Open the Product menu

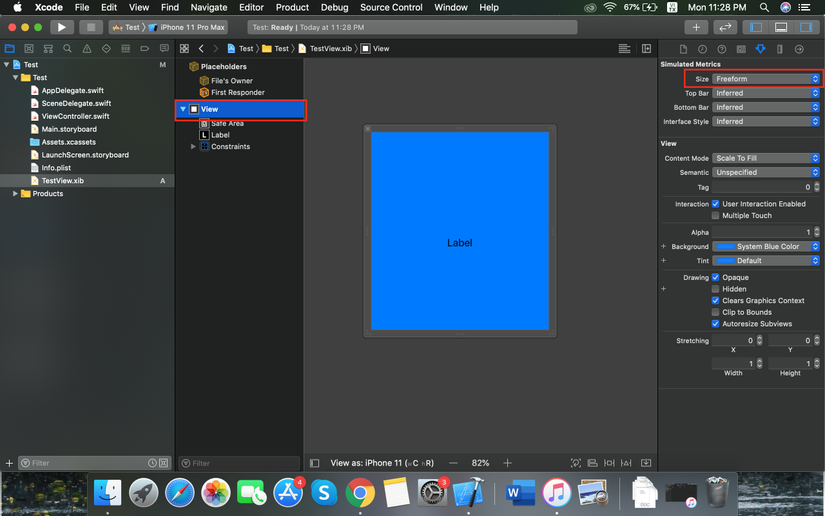click(x=292, y=7)
